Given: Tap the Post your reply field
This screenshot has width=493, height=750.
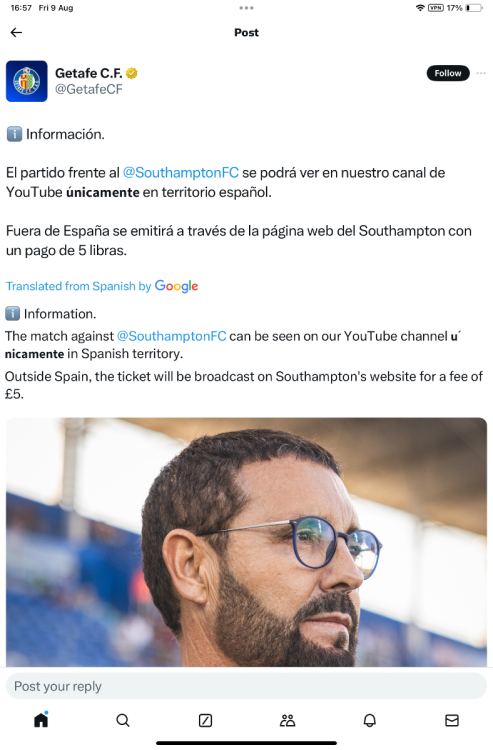Looking at the screenshot, I should [x=246, y=686].
